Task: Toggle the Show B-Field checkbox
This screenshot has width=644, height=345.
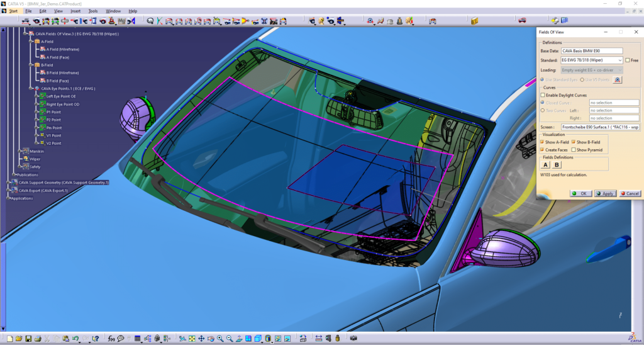Action: pyautogui.click(x=574, y=142)
